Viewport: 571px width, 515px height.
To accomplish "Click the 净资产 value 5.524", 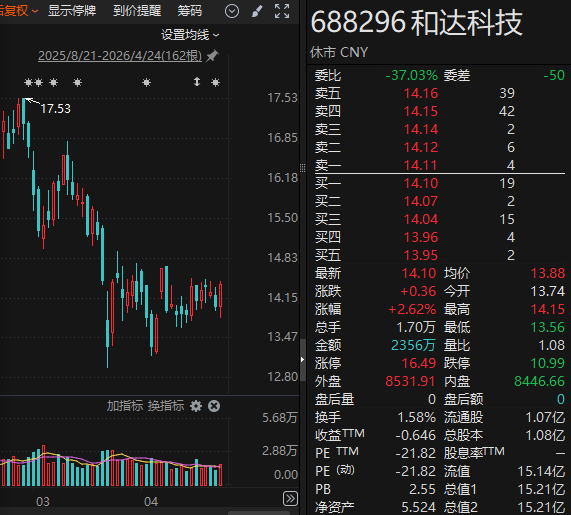I will tap(418, 507).
